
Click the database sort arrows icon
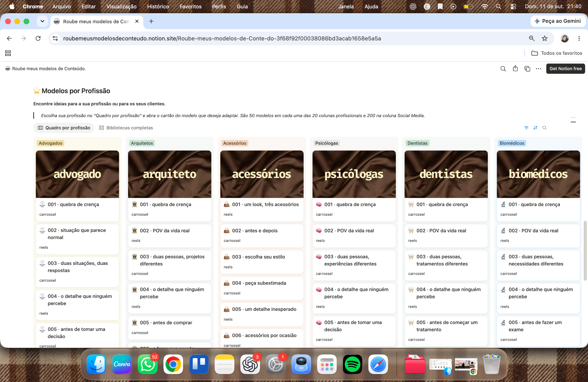click(535, 128)
